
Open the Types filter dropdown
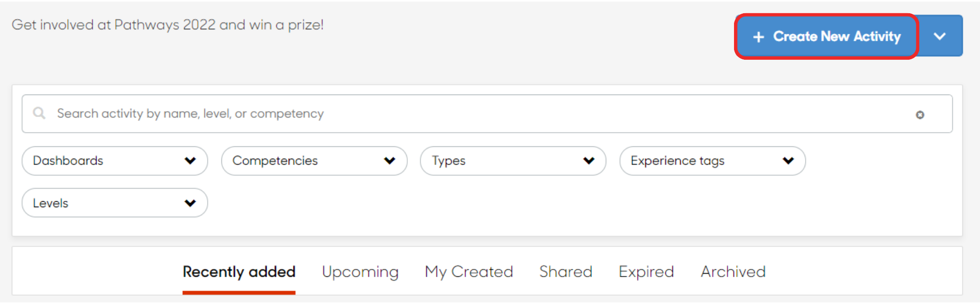tap(513, 161)
